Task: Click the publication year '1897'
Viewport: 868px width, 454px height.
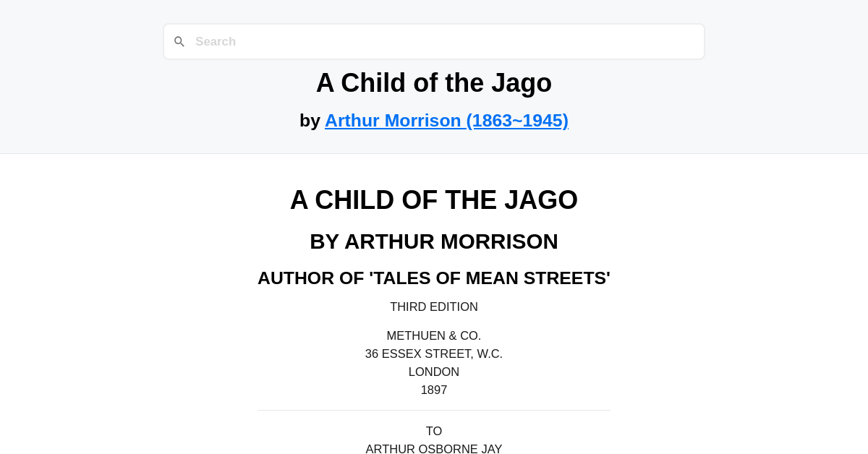Action: 434,390
